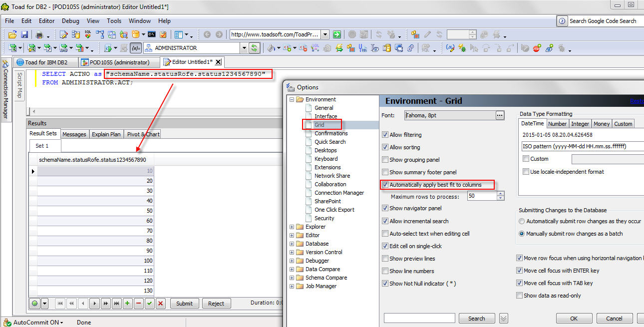The width and height of the screenshot is (644, 327).
Task: Click the Search button in Options
Action: (476, 319)
